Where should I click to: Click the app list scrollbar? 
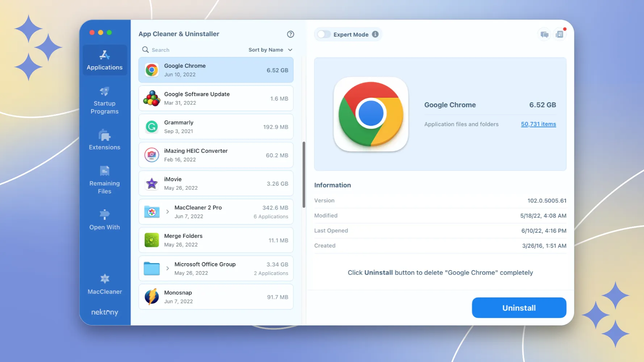click(304, 175)
